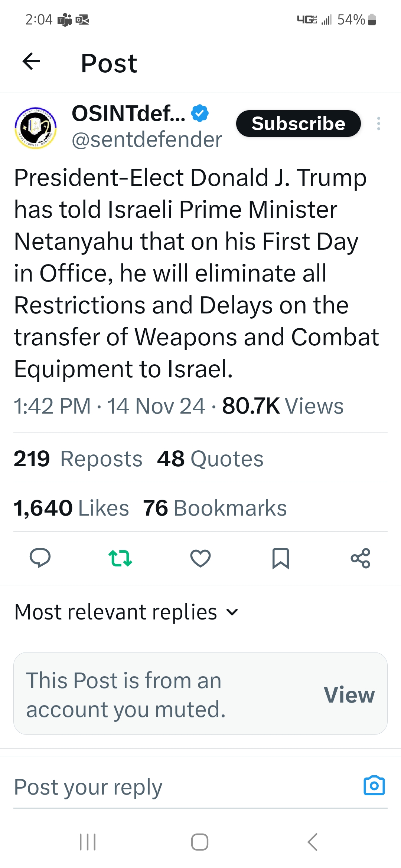Tap the reply speech bubble icon
The width and height of the screenshot is (401, 868).
40,558
